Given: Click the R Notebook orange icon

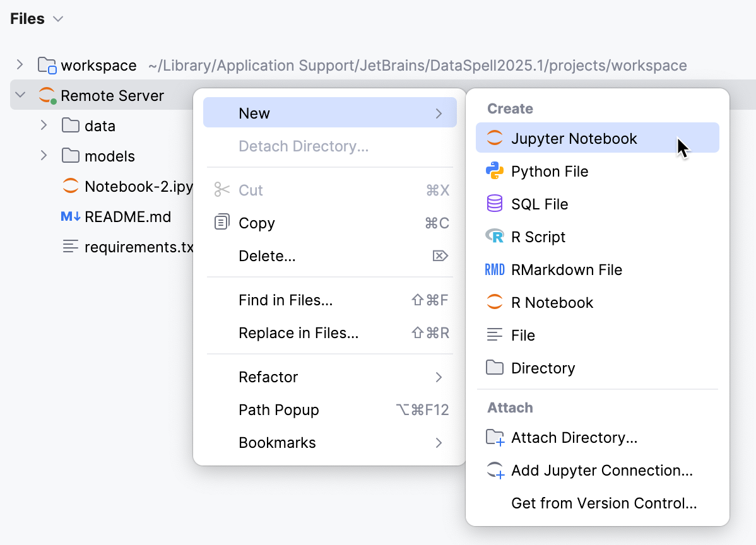Looking at the screenshot, I should (x=494, y=302).
